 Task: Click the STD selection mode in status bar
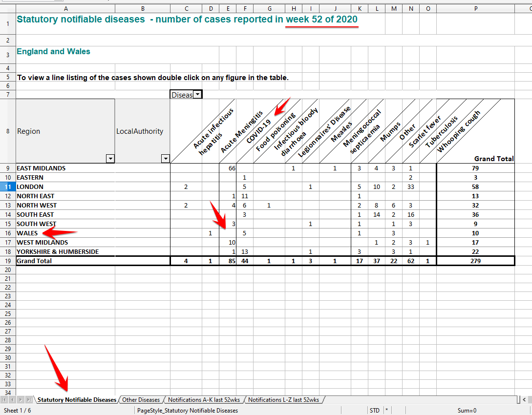point(375,410)
